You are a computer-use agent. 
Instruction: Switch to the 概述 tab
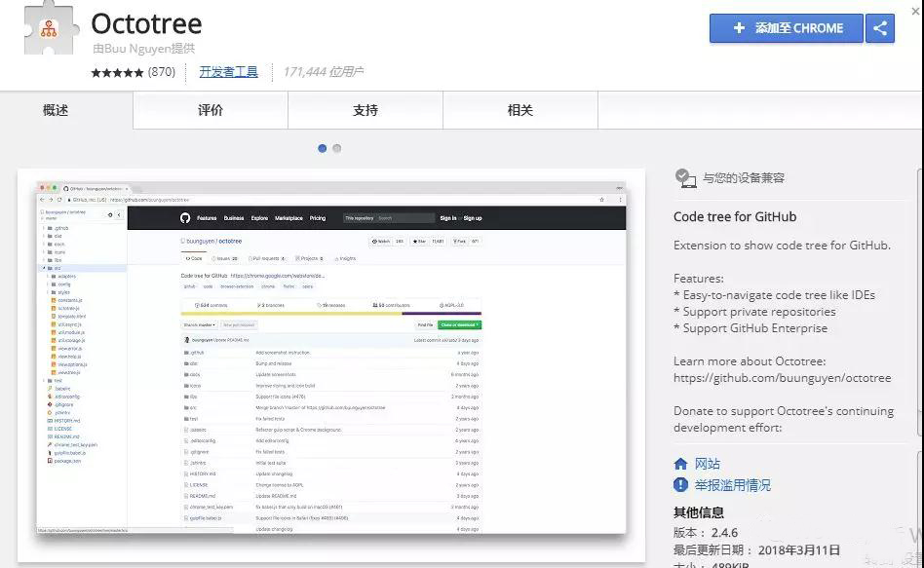tap(54, 110)
